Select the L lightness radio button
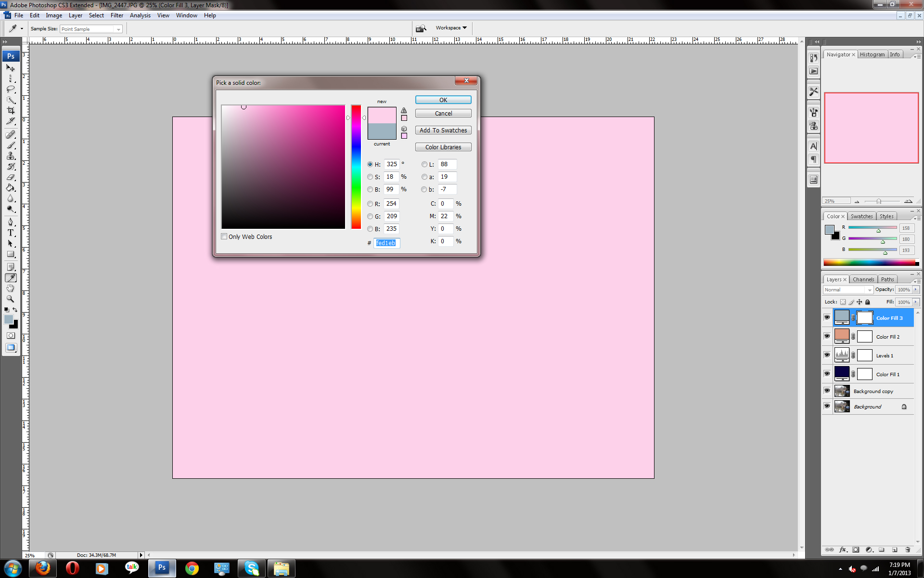This screenshot has height=578, width=924. (x=424, y=164)
